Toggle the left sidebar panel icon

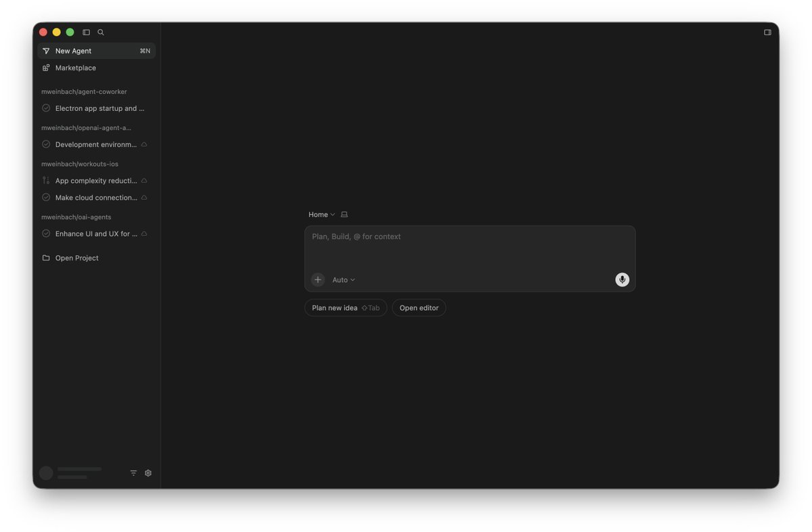(x=86, y=32)
